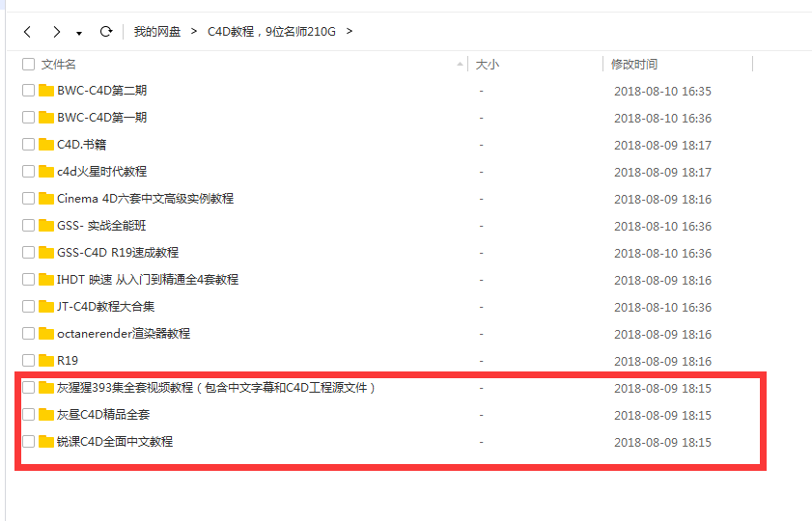Viewport: 812px width, 521px height.
Task: Check the box for C4D.书籍
Action: 28,145
